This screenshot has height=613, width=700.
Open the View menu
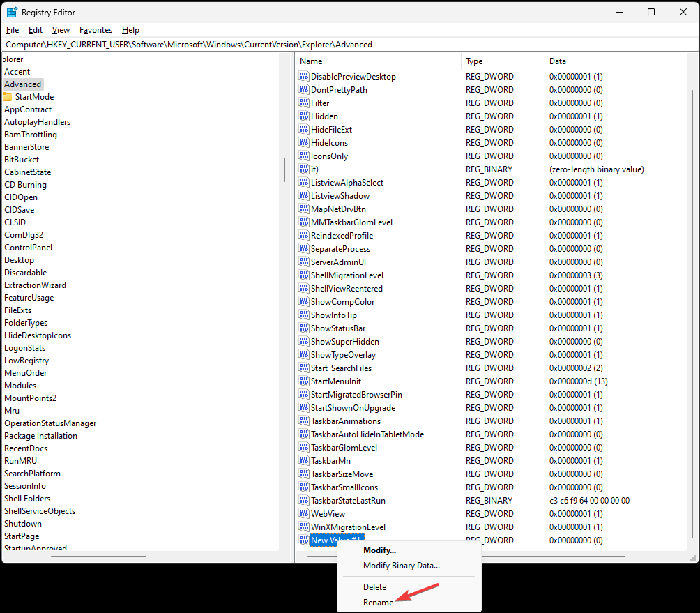pyautogui.click(x=61, y=30)
